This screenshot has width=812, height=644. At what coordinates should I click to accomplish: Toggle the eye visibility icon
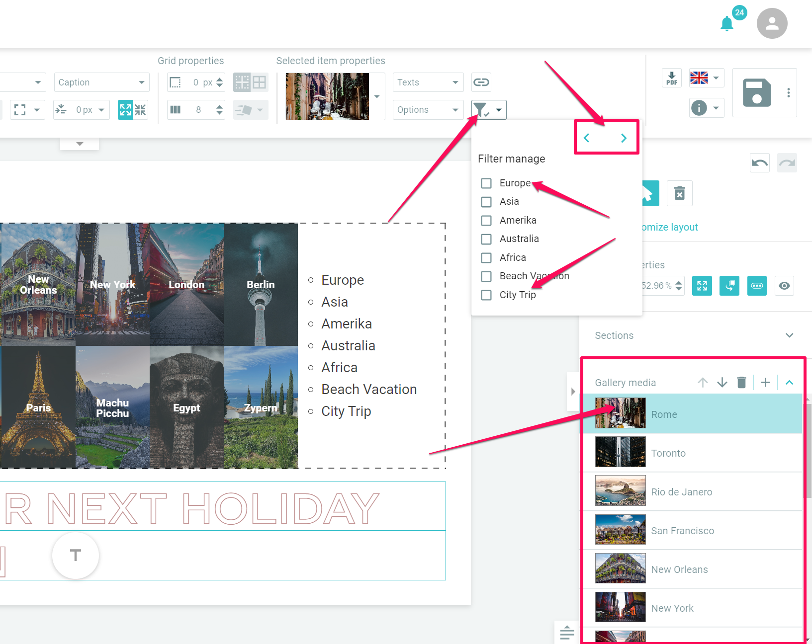click(784, 286)
